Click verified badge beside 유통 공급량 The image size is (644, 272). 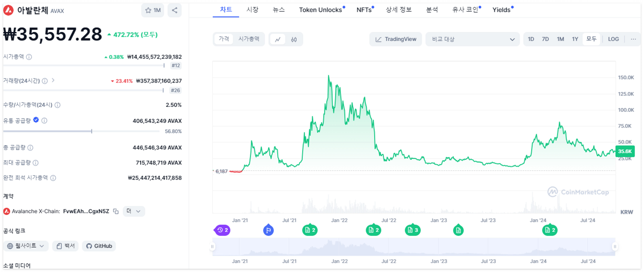pos(36,120)
